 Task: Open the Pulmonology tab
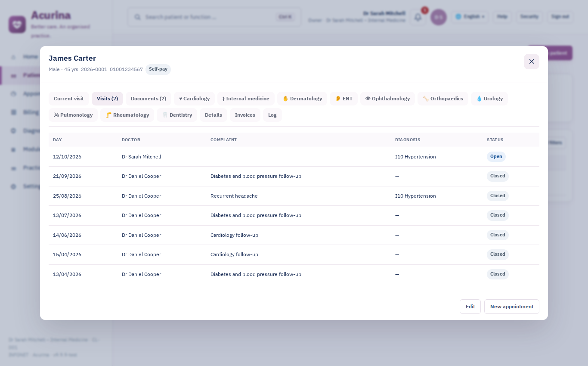click(73, 115)
